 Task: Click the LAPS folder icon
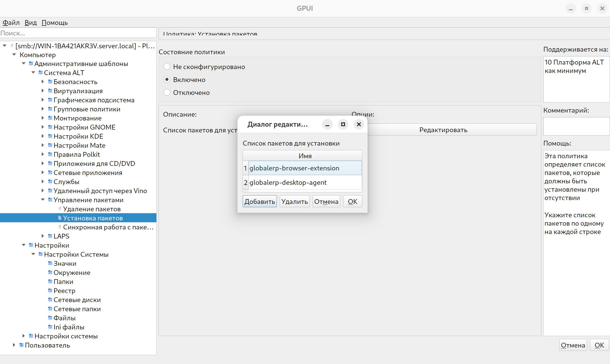pyautogui.click(x=50, y=236)
